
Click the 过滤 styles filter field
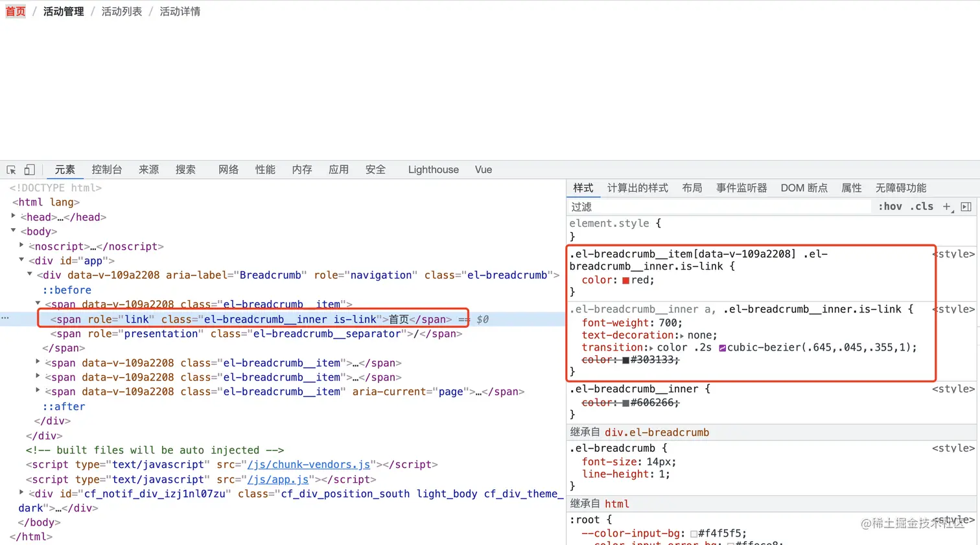(x=719, y=207)
